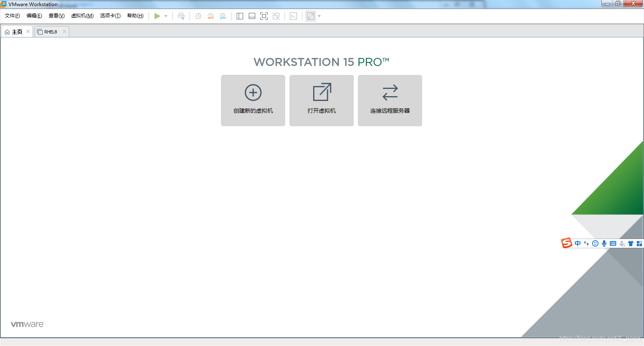644x346 pixels.
Task: Toggle the library sidebar panel icon
Action: [x=240, y=16]
